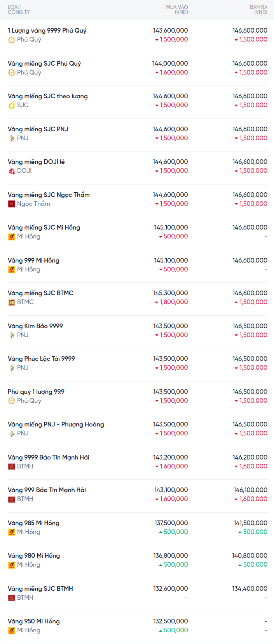Click Mi Hồng logo under Vàng 985 Mi Hồng
Image resolution: width=274 pixels, height=644 pixels.
[x=12, y=532]
